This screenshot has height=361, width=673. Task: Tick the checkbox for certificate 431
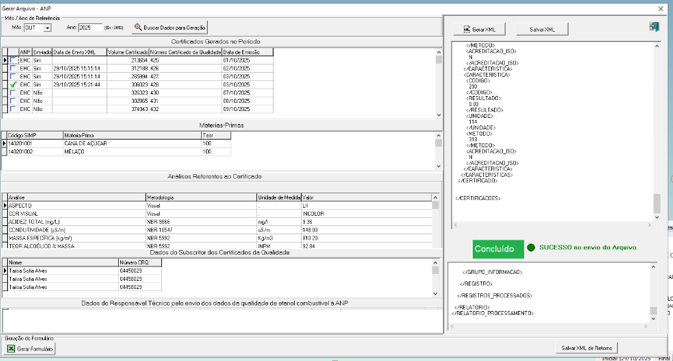click(x=13, y=101)
